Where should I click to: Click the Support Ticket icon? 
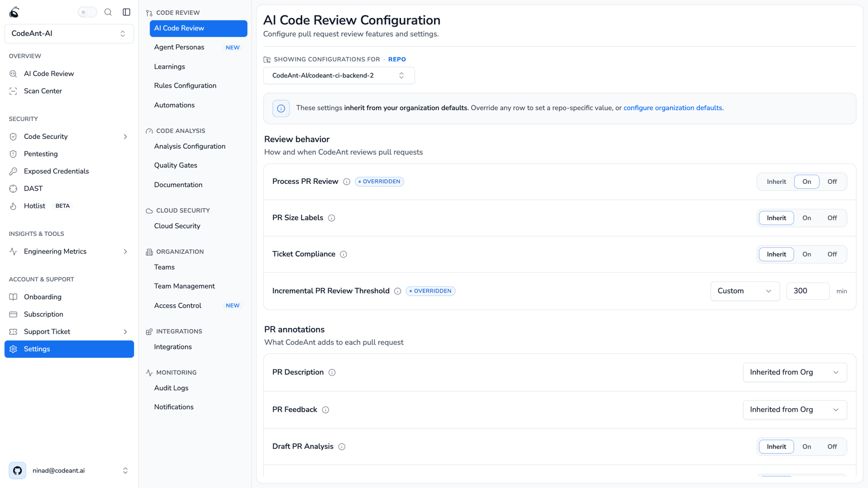pyautogui.click(x=14, y=332)
